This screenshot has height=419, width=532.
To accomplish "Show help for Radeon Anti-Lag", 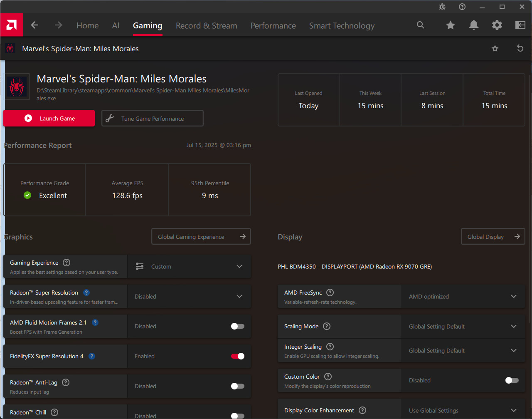I will coord(66,382).
